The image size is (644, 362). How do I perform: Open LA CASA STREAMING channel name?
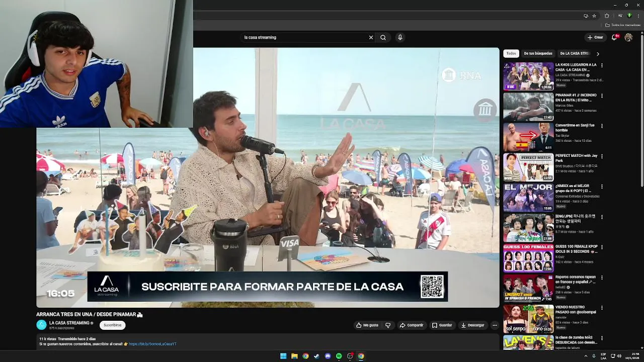[69, 323]
